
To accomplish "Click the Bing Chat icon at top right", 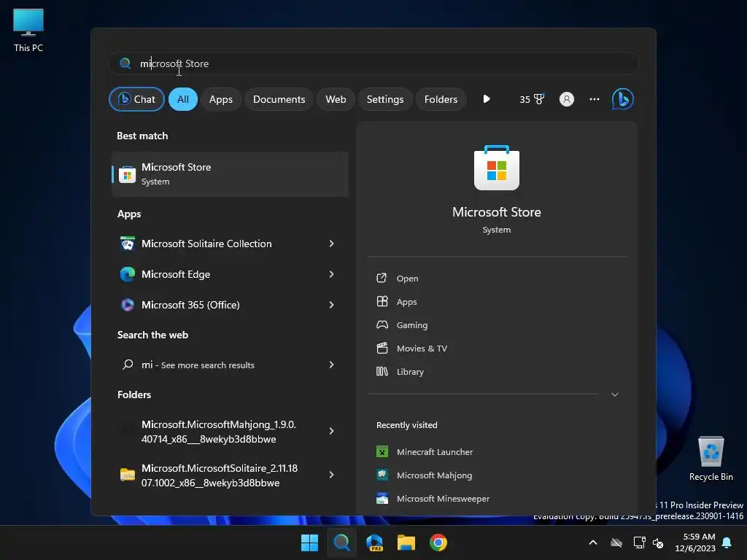I will pos(622,99).
